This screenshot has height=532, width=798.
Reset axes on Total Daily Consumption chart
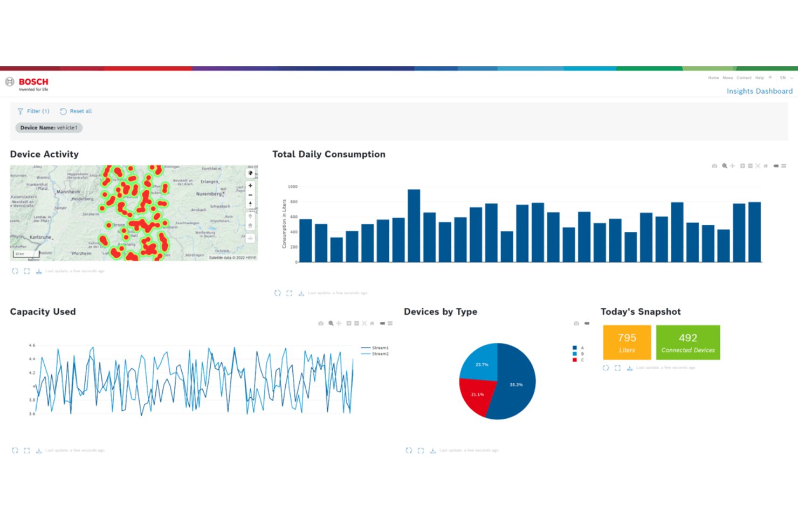coord(766,166)
